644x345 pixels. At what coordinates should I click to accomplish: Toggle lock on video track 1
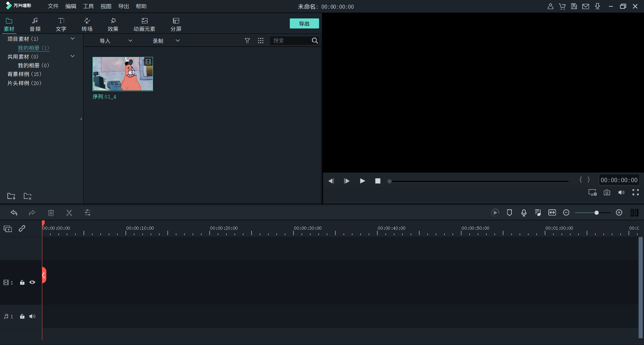click(x=22, y=282)
